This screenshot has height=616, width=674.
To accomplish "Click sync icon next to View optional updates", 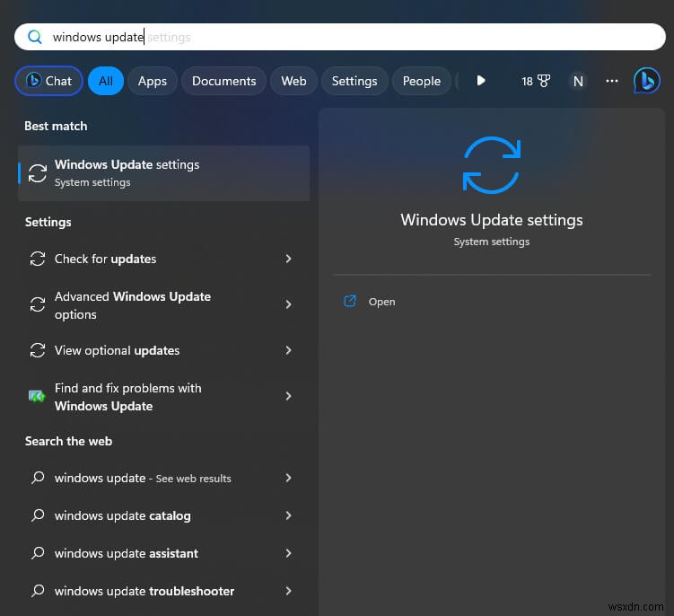I will [38, 350].
